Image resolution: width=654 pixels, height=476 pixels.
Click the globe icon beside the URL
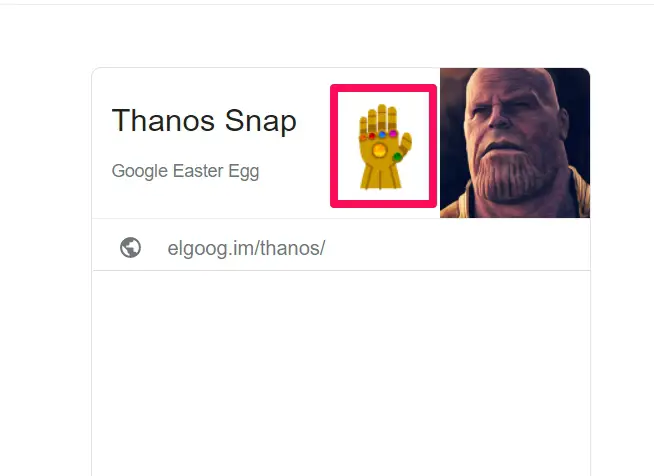pos(131,248)
